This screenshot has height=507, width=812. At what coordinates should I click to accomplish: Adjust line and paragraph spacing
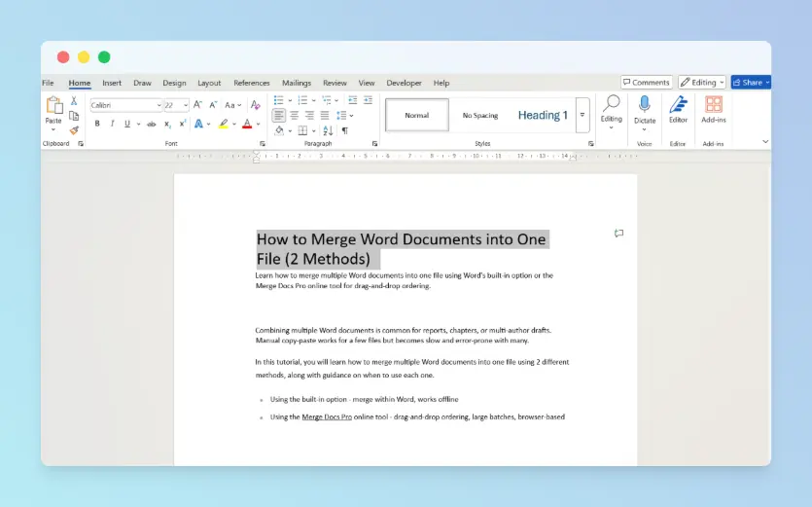[341, 115]
